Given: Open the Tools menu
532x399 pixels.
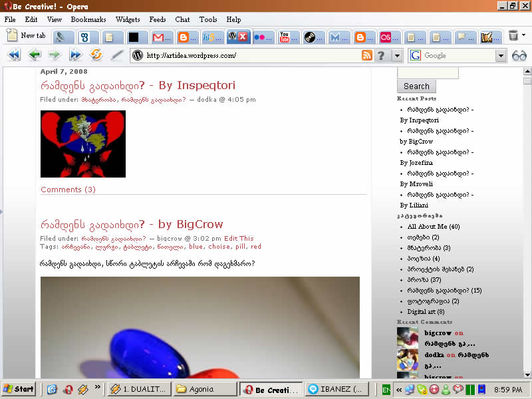Looking at the screenshot, I should click(208, 20).
